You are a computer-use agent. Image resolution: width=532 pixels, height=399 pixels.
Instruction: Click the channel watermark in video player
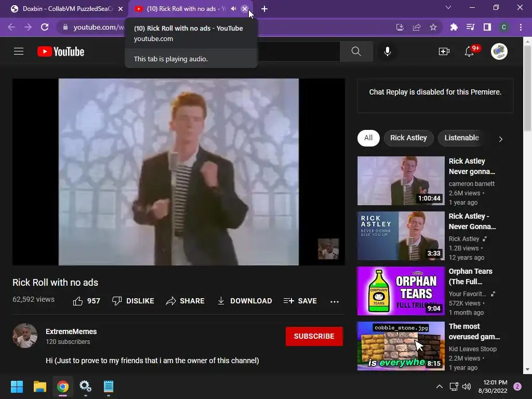328,249
